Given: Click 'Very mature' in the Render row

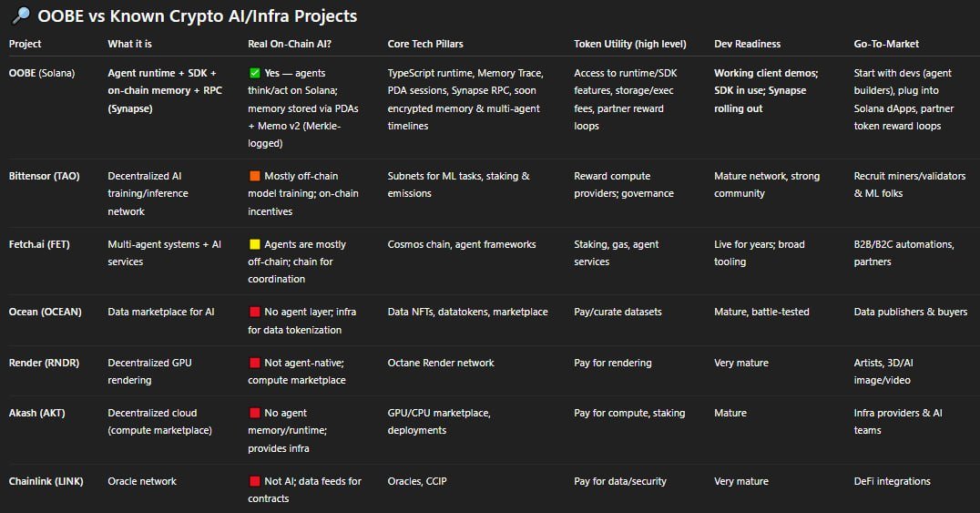Looking at the screenshot, I should (x=741, y=363).
